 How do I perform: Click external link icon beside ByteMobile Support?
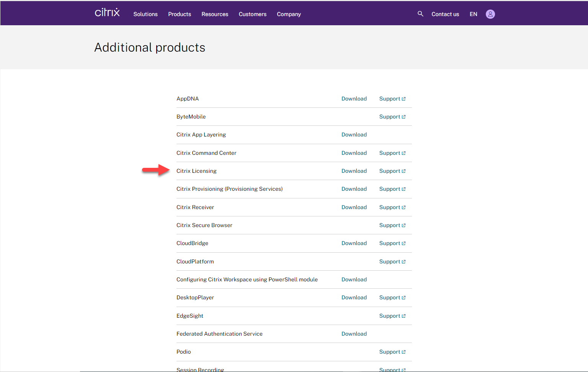tap(403, 117)
